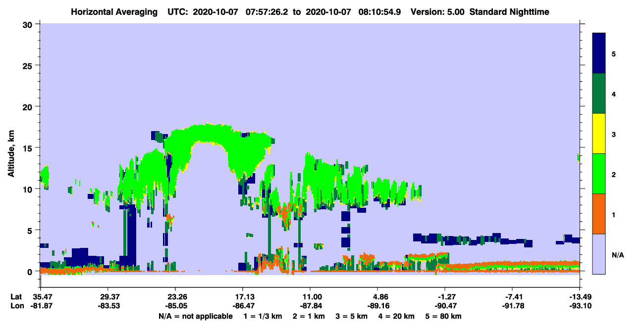The image size is (644, 330).
Task: Click legend text '2 = 1 km'
Action: point(309,316)
